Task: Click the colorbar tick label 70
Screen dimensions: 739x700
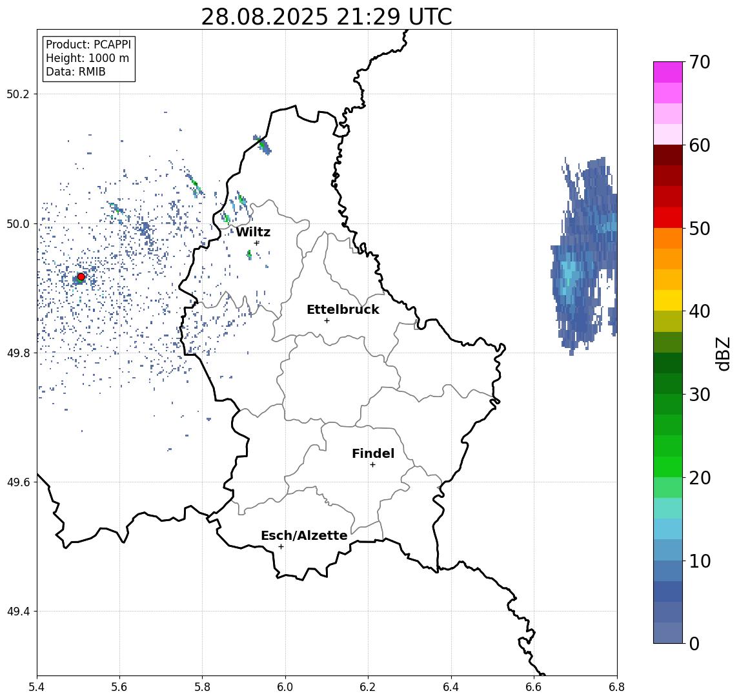Action: 700,62
